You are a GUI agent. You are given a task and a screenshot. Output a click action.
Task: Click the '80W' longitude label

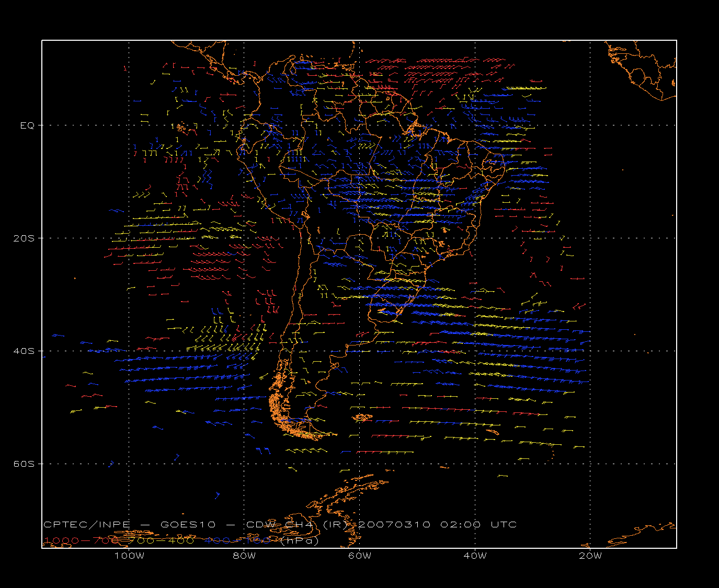coord(244,556)
